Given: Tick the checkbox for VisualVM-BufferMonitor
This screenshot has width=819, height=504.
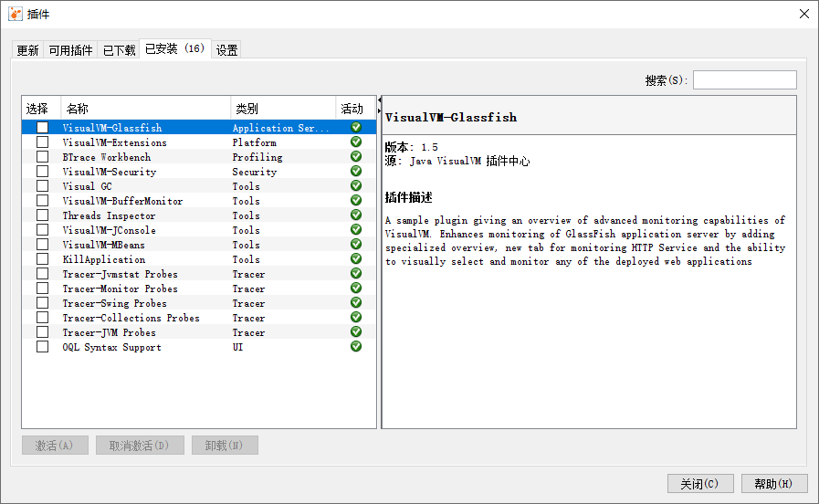Looking at the screenshot, I should (42, 201).
